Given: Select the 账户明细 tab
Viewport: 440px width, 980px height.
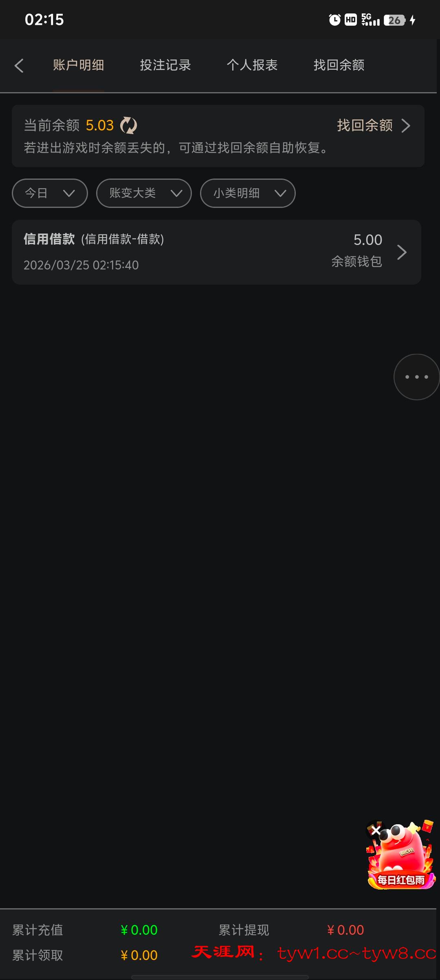Looking at the screenshot, I should [x=78, y=65].
